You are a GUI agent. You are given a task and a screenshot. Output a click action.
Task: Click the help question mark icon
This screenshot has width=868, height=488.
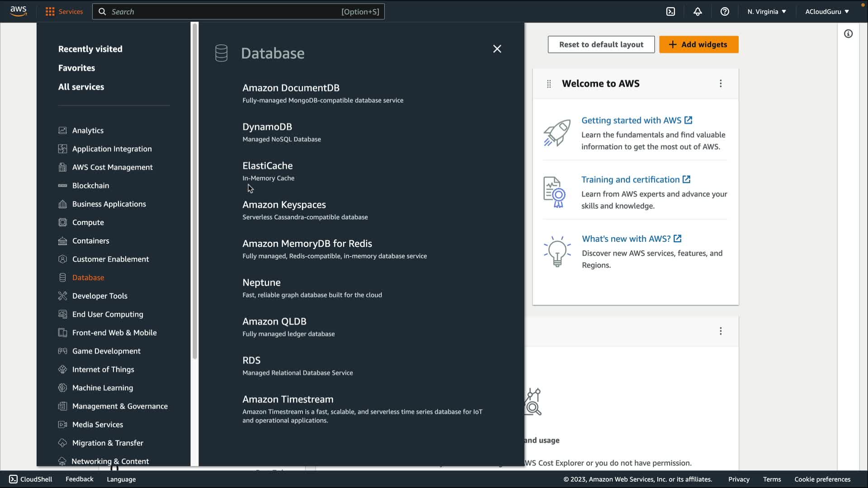click(x=725, y=12)
